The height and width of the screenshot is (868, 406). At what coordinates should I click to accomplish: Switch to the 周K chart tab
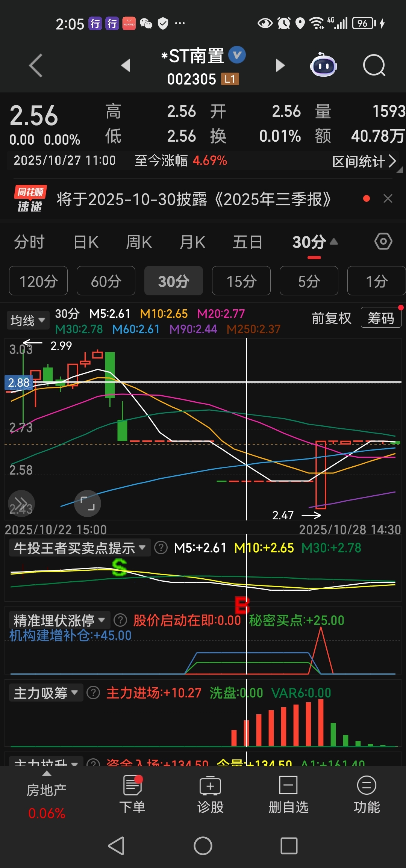coord(139,242)
